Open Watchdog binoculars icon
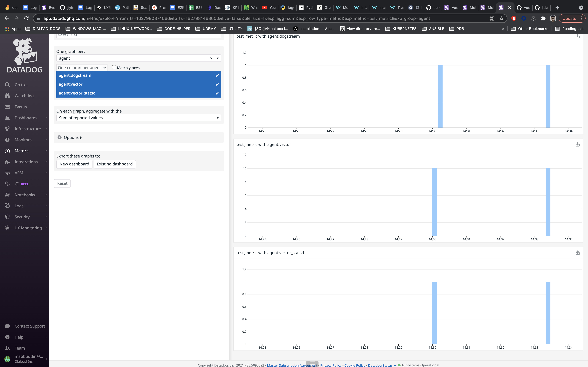The height and width of the screenshot is (367, 588). tap(7, 96)
